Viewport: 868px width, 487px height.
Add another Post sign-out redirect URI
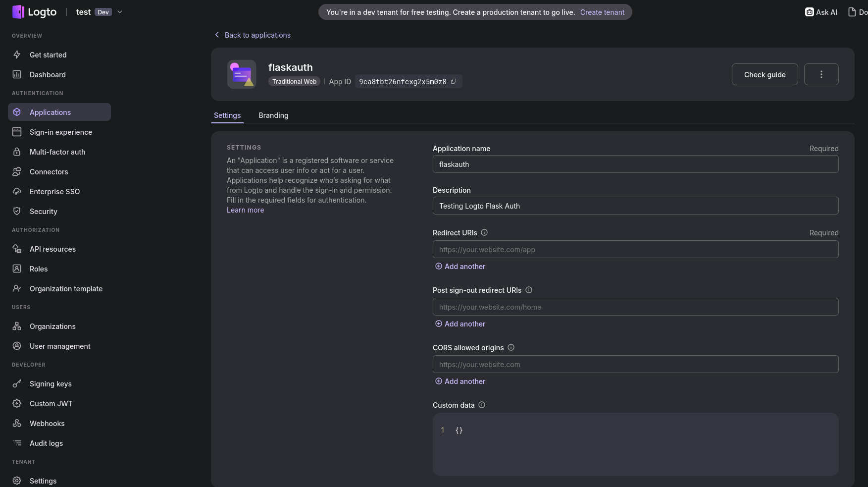click(x=460, y=324)
